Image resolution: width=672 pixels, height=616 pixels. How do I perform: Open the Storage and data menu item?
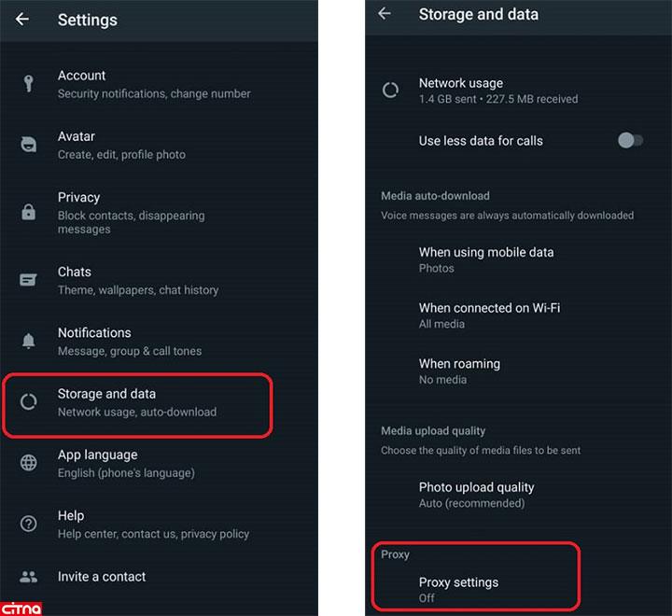136,402
